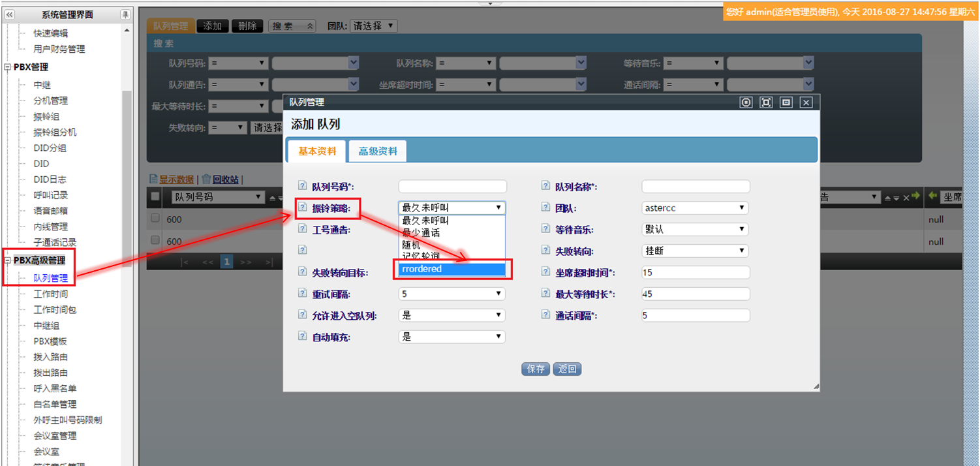Click the help icon beside 坐席超时时间
The height and width of the screenshot is (466, 980).
545,272
